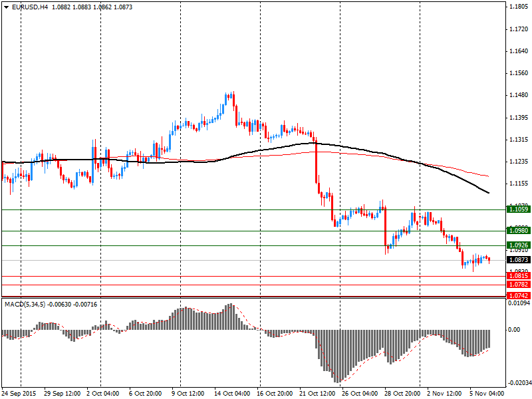Click the MACD signal reading -0.00716

point(85,305)
